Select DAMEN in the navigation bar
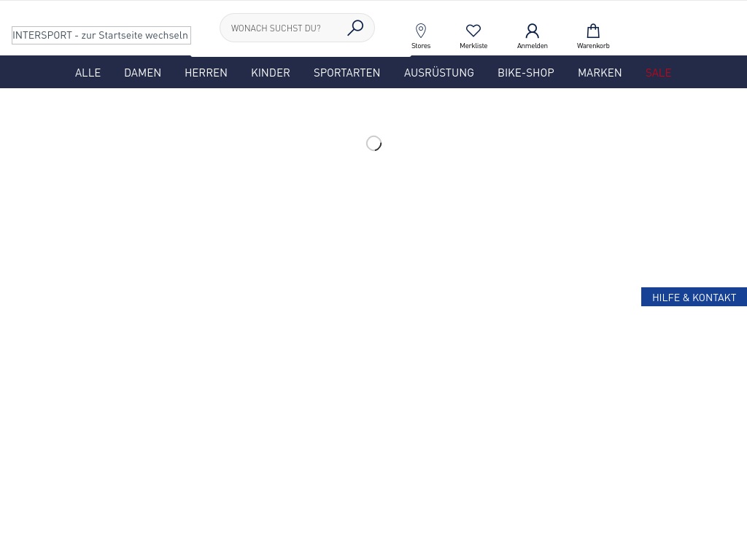Screen dimensions: 747x560 [142, 72]
